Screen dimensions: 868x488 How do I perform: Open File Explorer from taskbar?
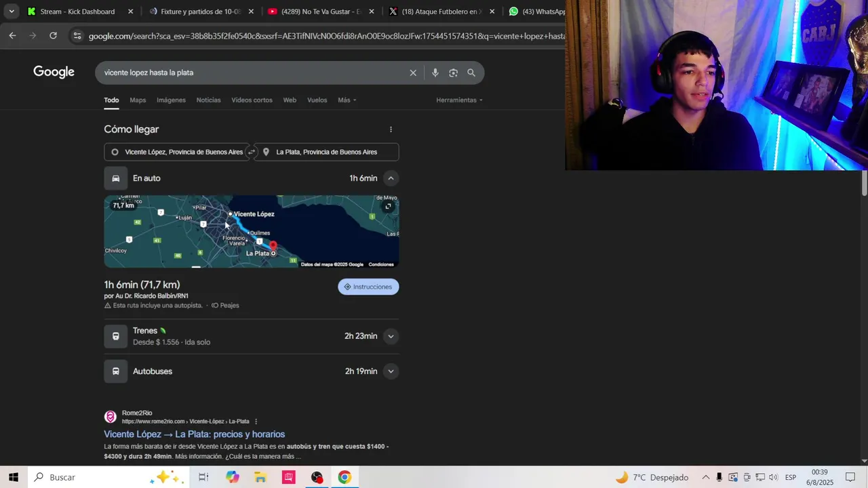point(260,477)
